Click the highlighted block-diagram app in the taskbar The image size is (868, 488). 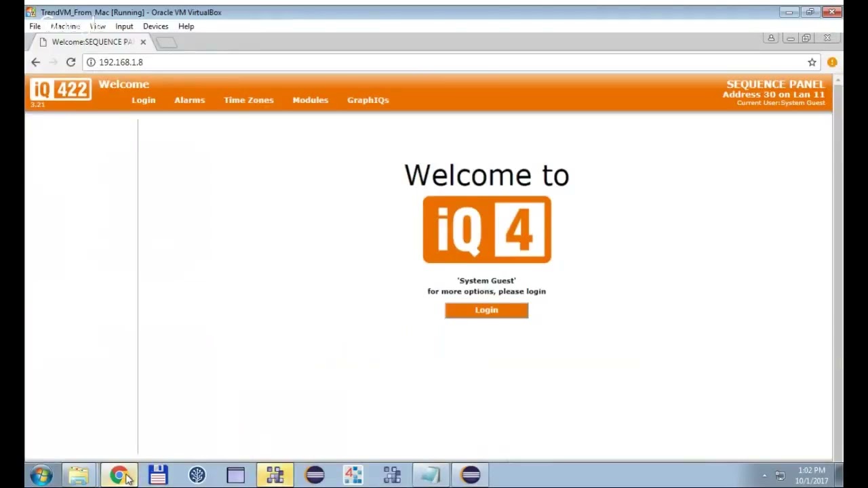point(275,475)
